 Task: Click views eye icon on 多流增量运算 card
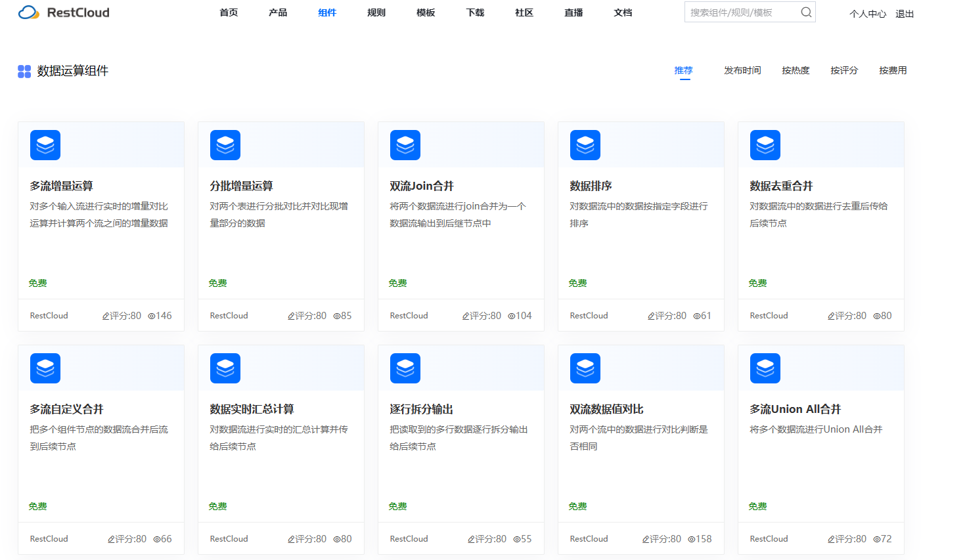[x=152, y=316]
